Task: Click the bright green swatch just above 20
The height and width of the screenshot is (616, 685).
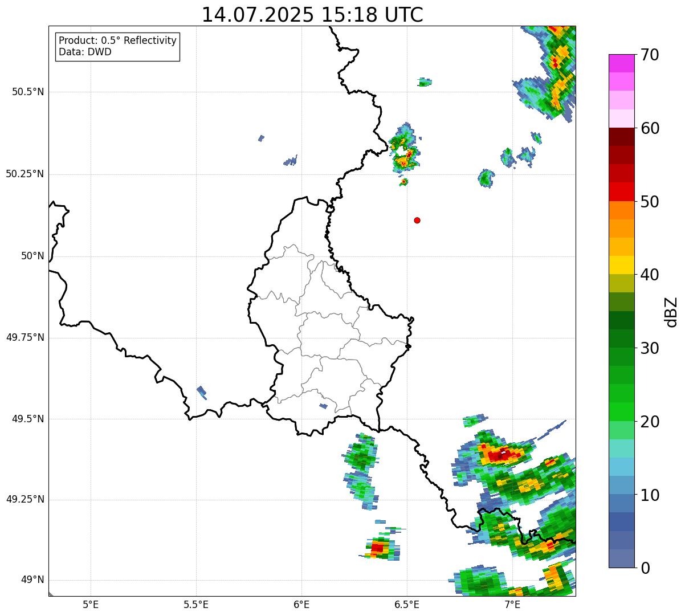Action: pyautogui.click(x=621, y=412)
